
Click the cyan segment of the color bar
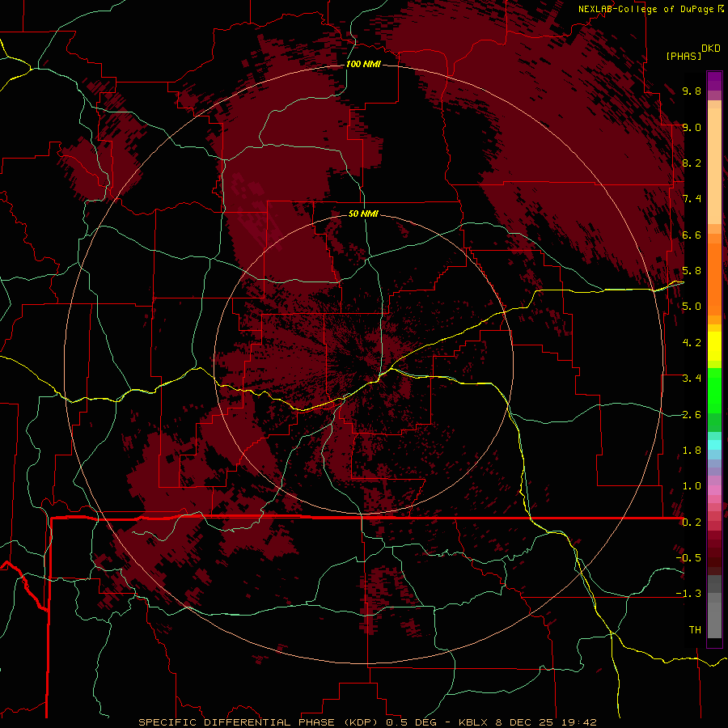click(x=714, y=444)
